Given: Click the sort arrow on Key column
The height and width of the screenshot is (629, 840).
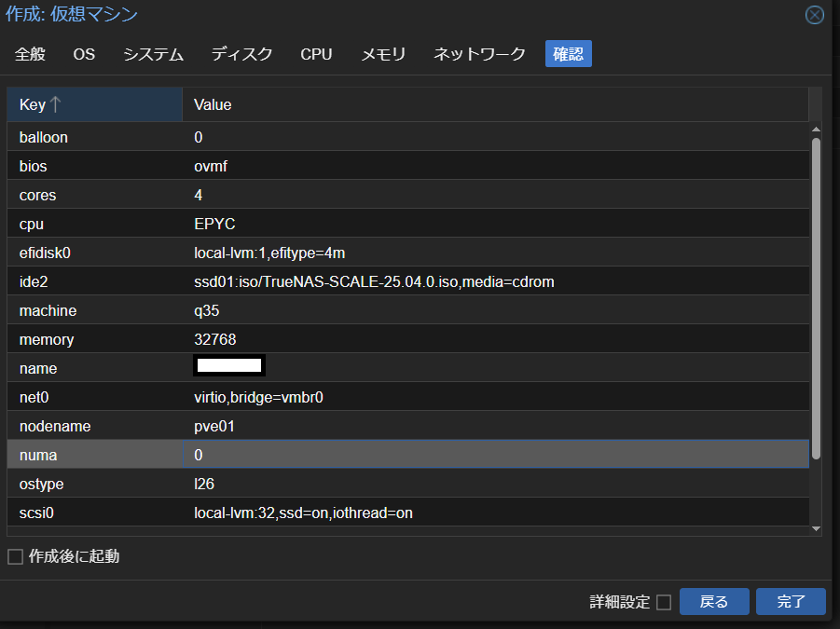Looking at the screenshot, I should (x=56, y=105).
